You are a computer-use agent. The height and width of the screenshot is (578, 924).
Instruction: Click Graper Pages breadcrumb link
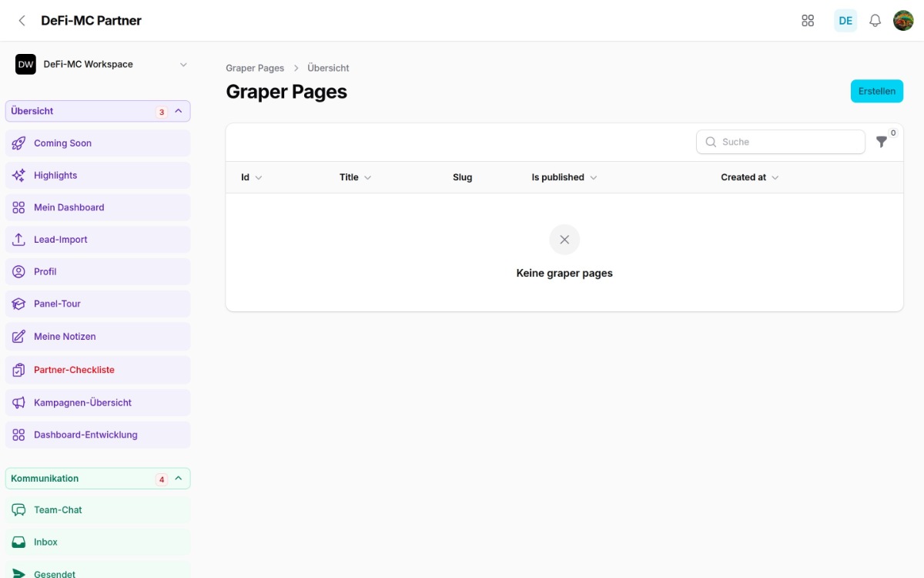coord(255,68)
